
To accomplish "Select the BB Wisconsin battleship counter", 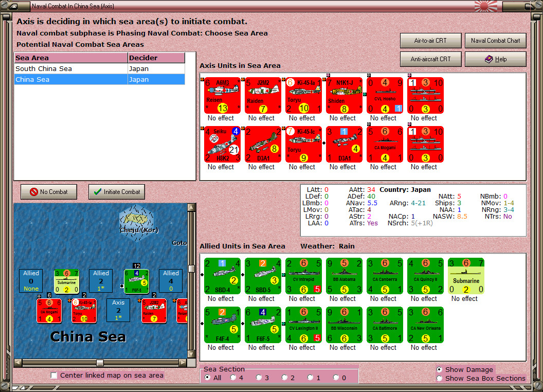I will [344, 325].
